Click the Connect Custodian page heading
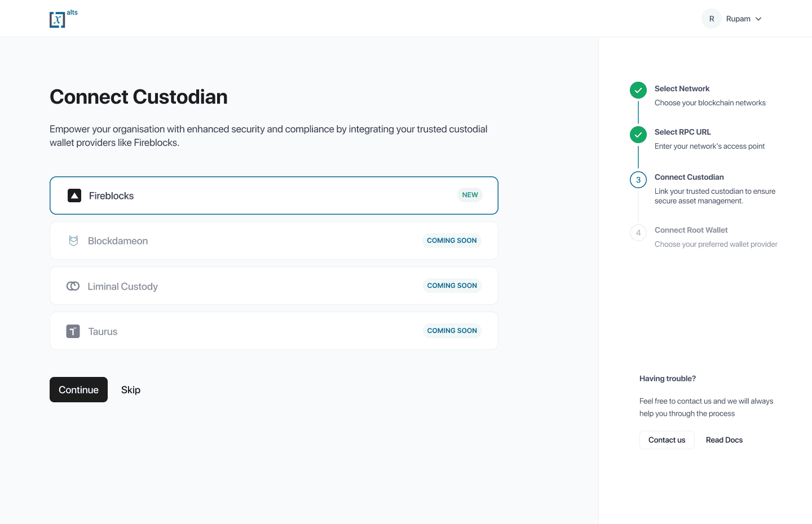This screenshot has height=524, width=812. click(139, 97)
